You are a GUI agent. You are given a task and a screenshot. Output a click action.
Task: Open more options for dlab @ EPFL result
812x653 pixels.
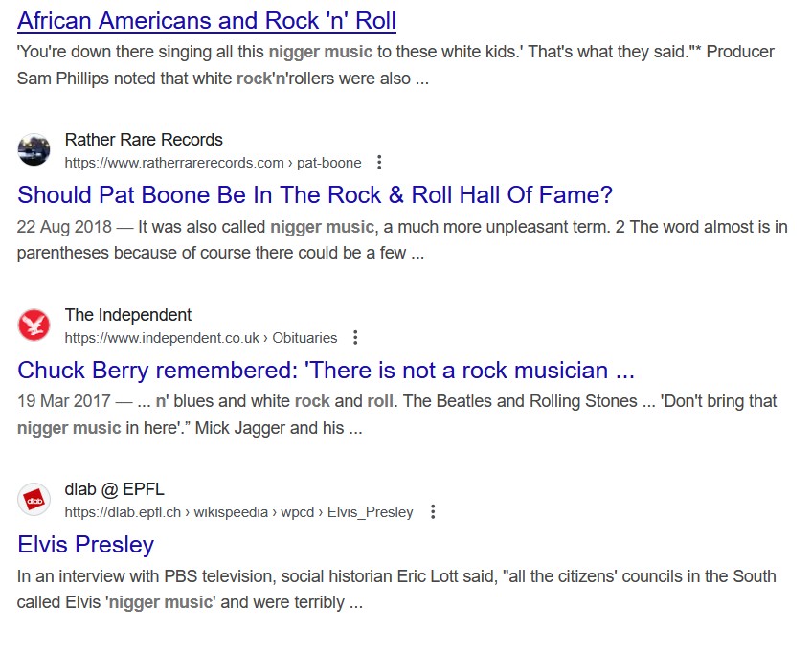[x=433, y=512]
